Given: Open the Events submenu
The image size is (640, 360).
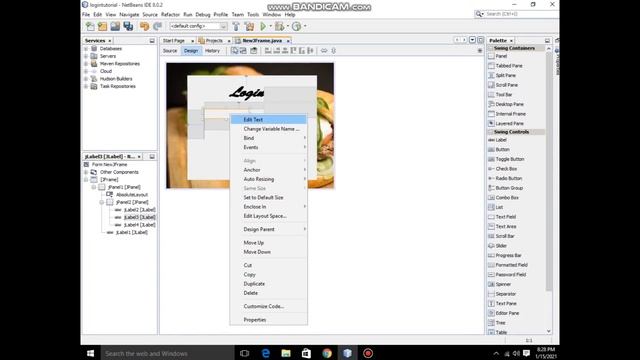Looking at the screenshot, I should coord(268,147).
